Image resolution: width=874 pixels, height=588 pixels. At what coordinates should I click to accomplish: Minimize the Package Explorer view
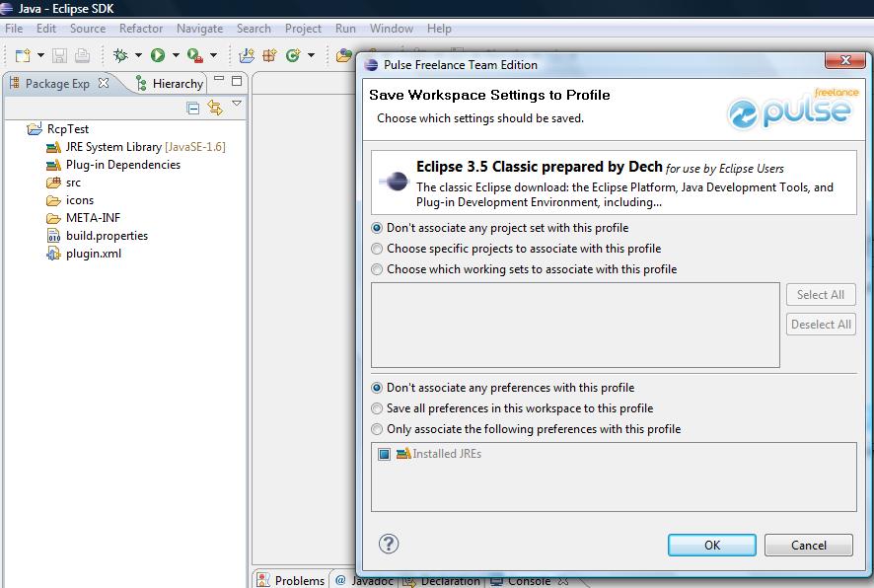click(x=219, y=79)
